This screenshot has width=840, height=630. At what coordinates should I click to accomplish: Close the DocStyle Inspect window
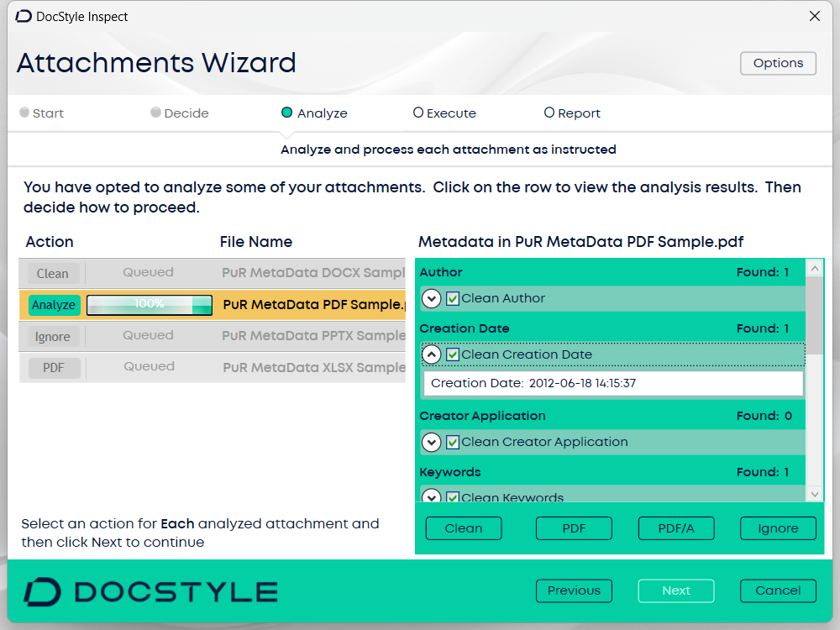814,17
